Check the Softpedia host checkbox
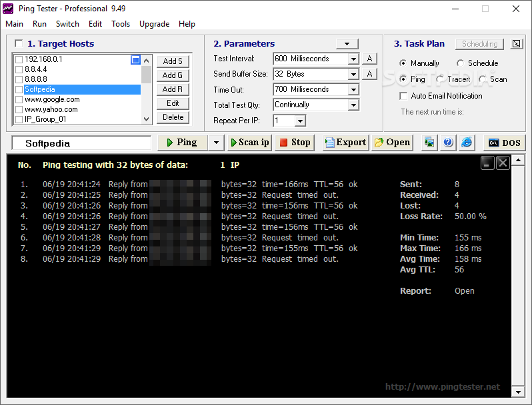 (19, 89)
